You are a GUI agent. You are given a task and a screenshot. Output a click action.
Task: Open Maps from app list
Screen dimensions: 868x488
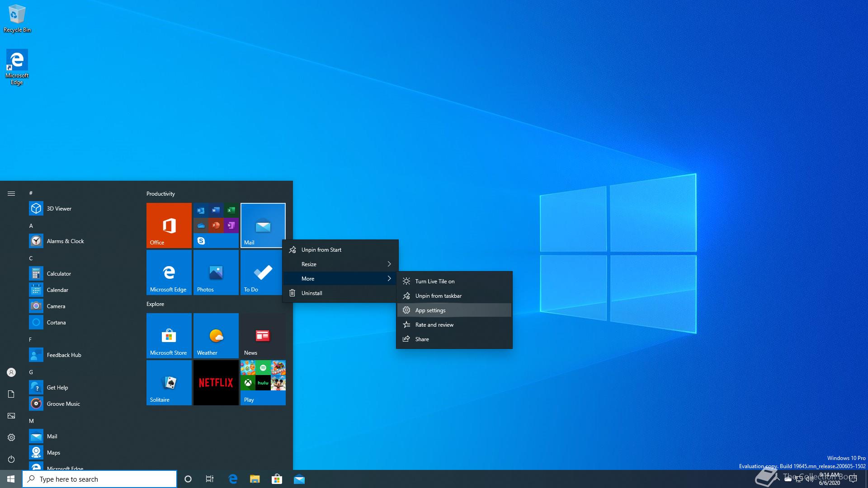[81, 452]
